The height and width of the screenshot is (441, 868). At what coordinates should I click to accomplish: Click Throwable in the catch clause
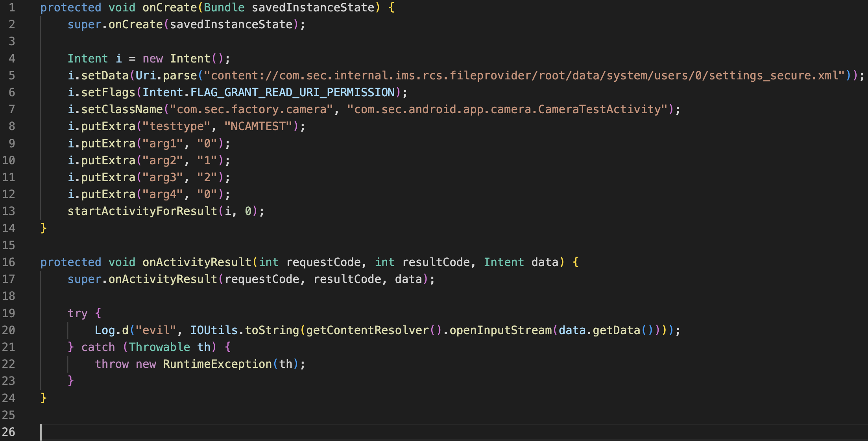coord(159,347)
